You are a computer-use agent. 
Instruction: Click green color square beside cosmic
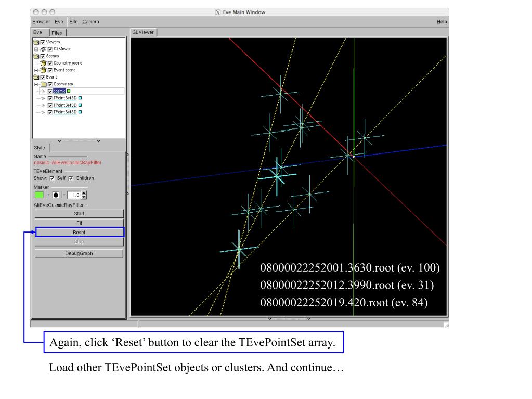pyautogui.click(x=69, y=91)
